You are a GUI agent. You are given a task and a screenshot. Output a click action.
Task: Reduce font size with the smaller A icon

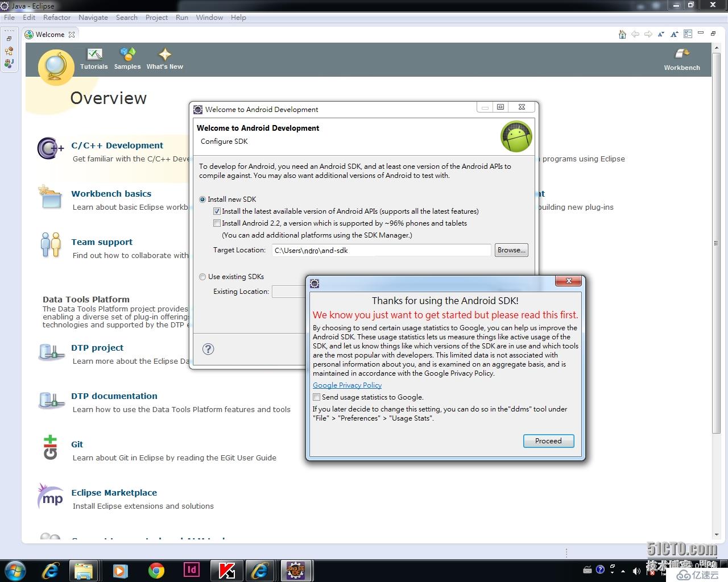tap(661, 34)
